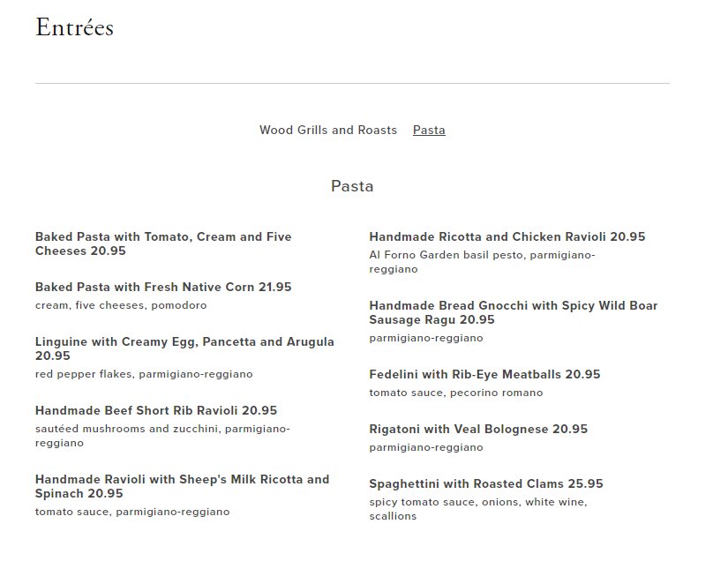Choose Fedelini with Rib-Eye Meatballs
The height and width of the screenshot is (569, 728).
[x=484, y=374]
